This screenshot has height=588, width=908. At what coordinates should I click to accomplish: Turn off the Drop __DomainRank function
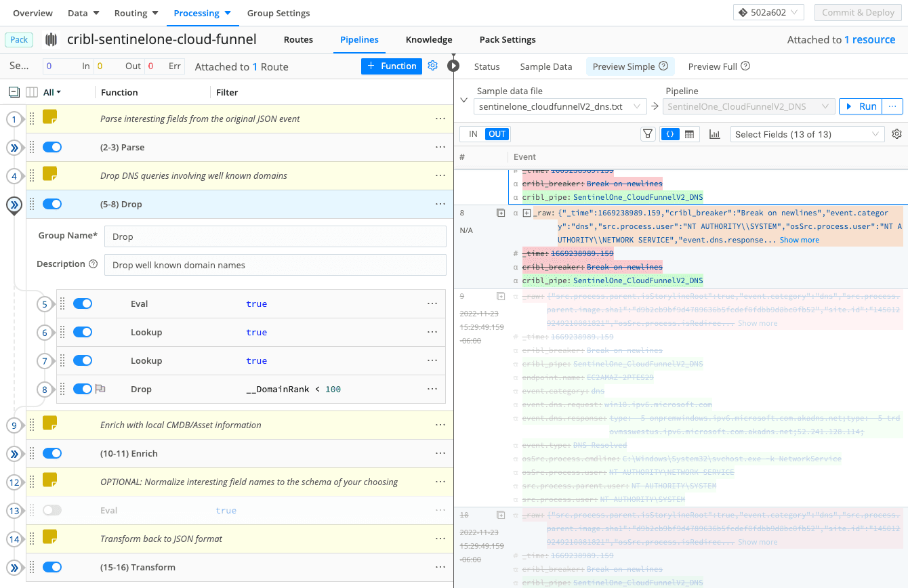click(x=81, y=388)
